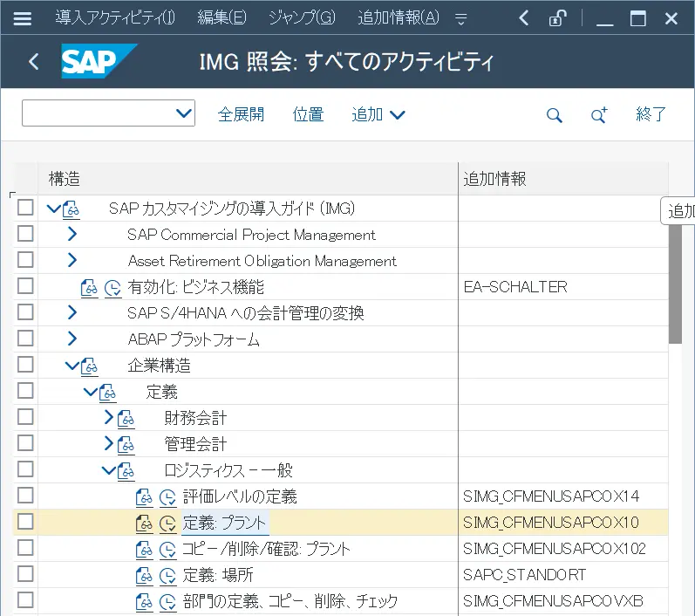Select the checkbox for 企業構造 row
This screenshot has height=616, width=695.
point(25,364)
